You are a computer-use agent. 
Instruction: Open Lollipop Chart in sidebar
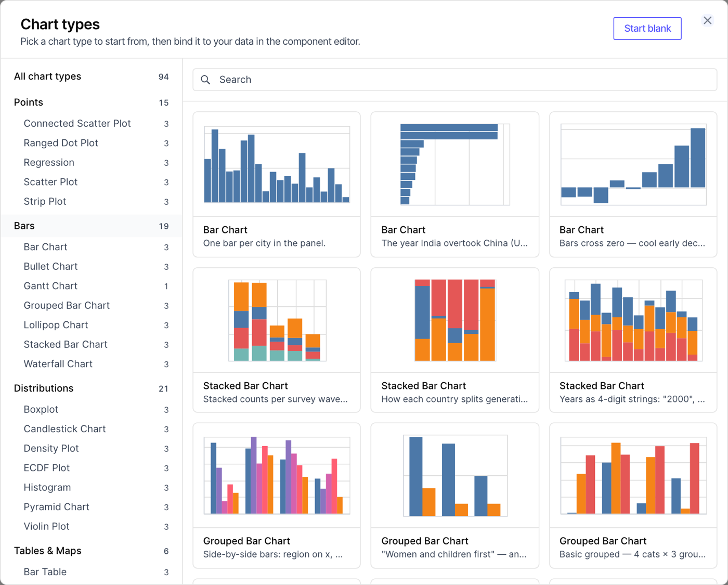(92, 325)
